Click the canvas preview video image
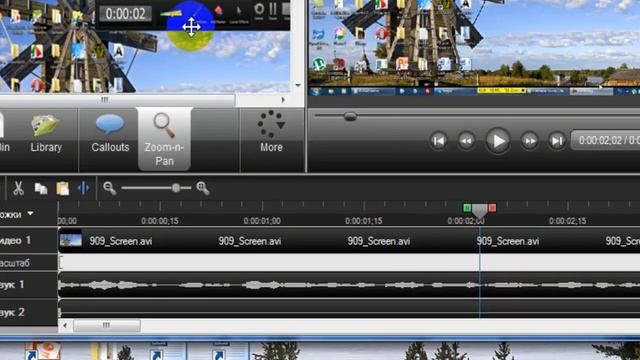 [474, 48]
